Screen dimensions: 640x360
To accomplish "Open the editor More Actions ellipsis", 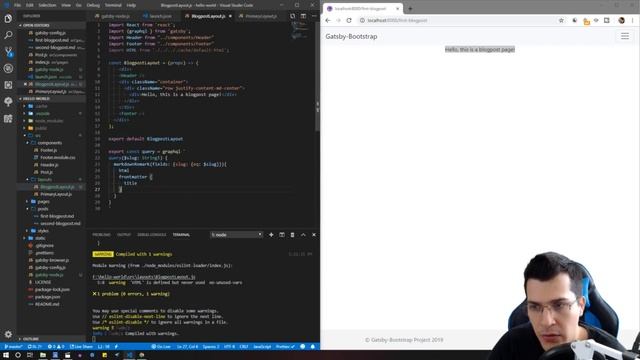I will pos(314,16).
